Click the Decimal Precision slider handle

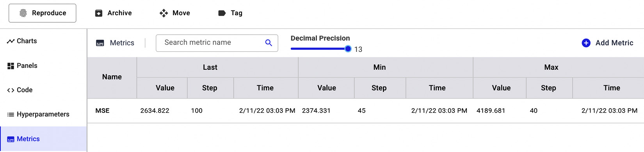pos(348,49)
